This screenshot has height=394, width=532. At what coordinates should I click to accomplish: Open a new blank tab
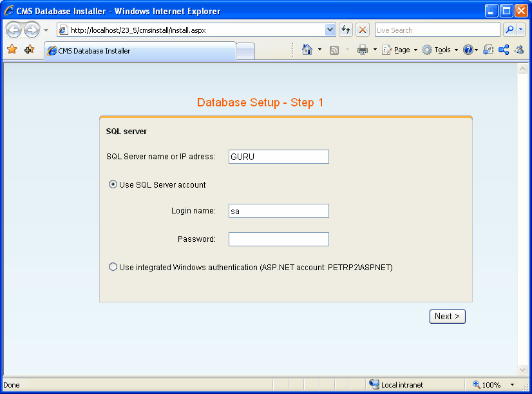tap(245, 52)
